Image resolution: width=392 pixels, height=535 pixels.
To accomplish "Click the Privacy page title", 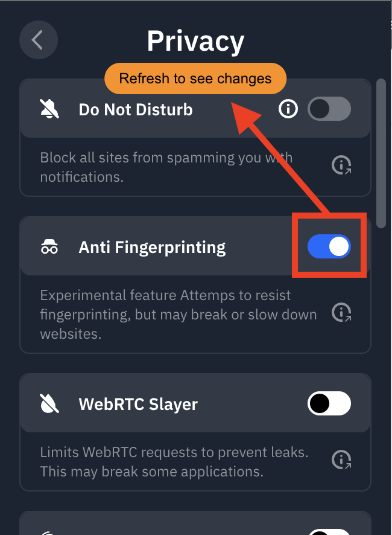I will (195, 41).
